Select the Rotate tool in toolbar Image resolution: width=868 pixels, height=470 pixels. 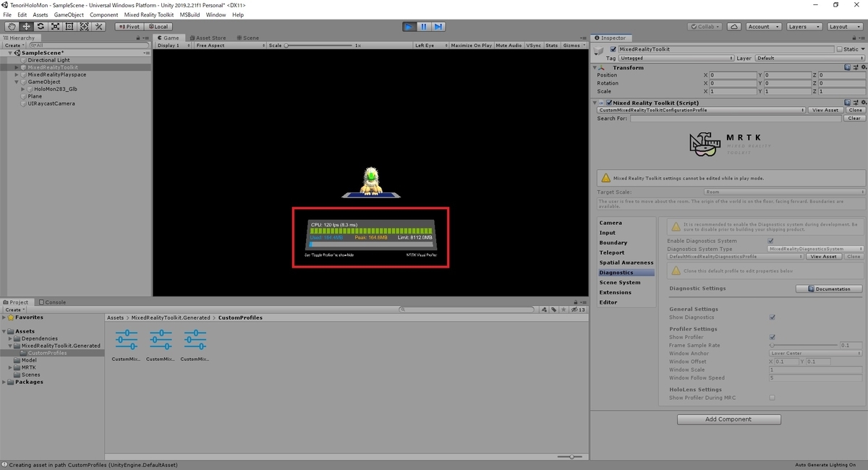[x=41, y=26]
